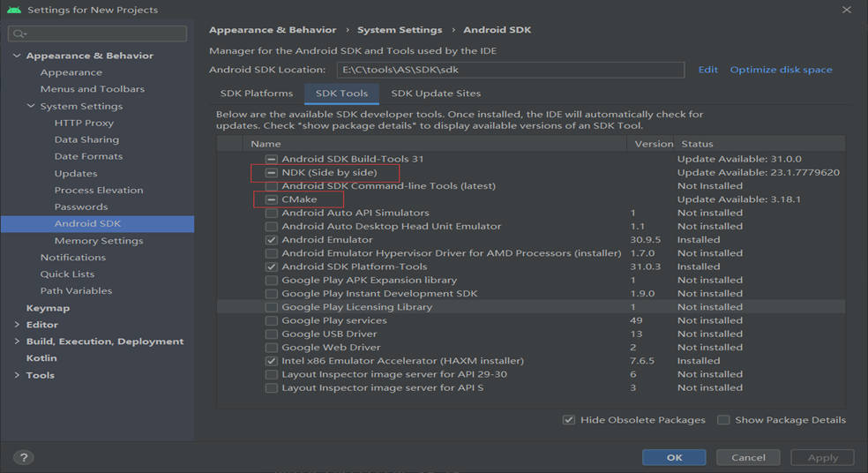Open the SDK Update Sites tab
Viewport: 868px width, 473px height.
coord(436,93)
